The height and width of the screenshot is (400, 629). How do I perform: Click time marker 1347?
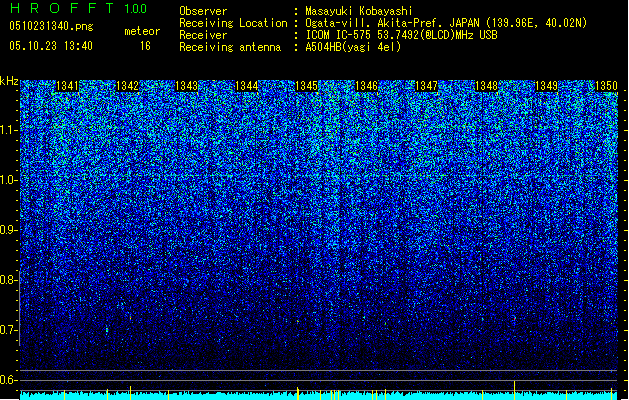426,86
